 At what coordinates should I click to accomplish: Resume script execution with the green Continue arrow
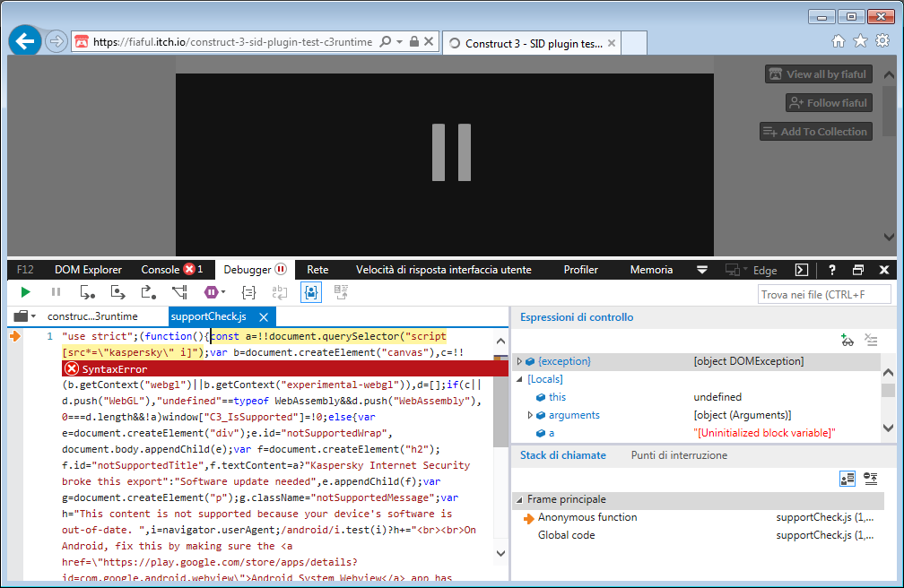[x=25, y=292]
